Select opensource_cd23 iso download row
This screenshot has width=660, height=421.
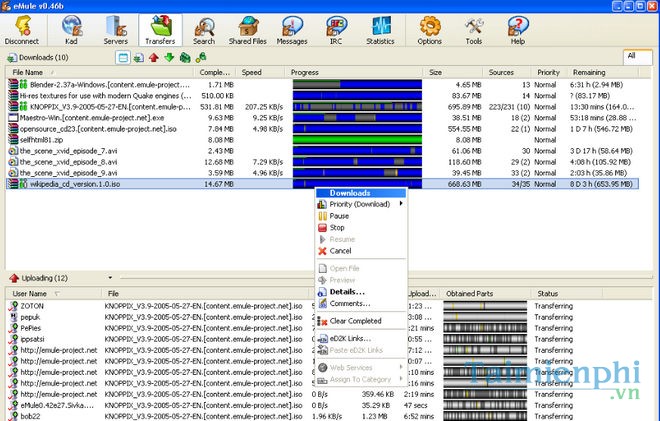tap(322, 129)
